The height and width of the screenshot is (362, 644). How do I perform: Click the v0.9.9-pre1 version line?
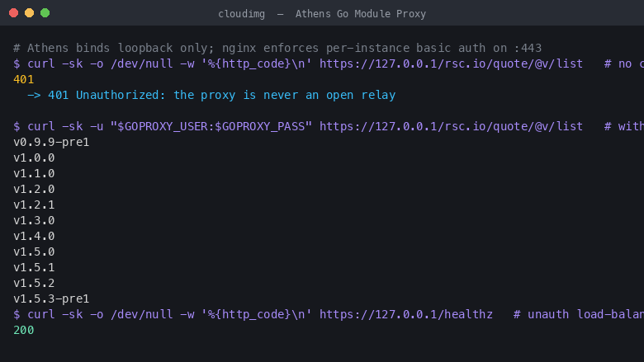click(51, 143)
